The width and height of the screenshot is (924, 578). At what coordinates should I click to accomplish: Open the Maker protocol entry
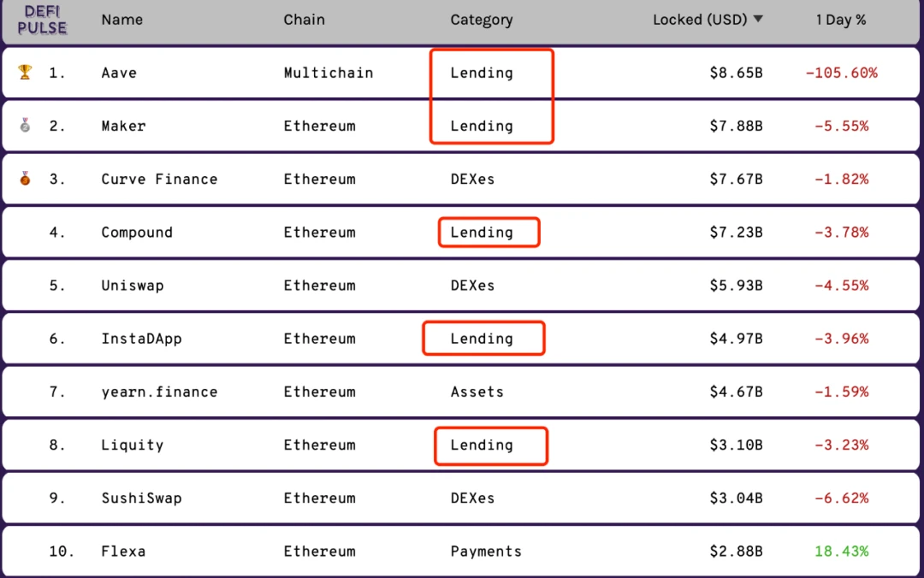pyautogui.click(x=123, y=126)
